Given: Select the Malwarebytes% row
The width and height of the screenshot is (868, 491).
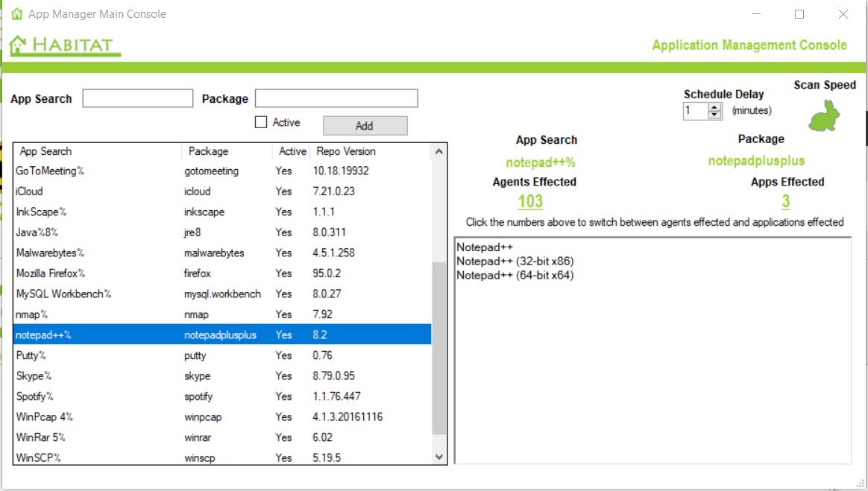Looking at the screenshot, I should tap(222, 253).
